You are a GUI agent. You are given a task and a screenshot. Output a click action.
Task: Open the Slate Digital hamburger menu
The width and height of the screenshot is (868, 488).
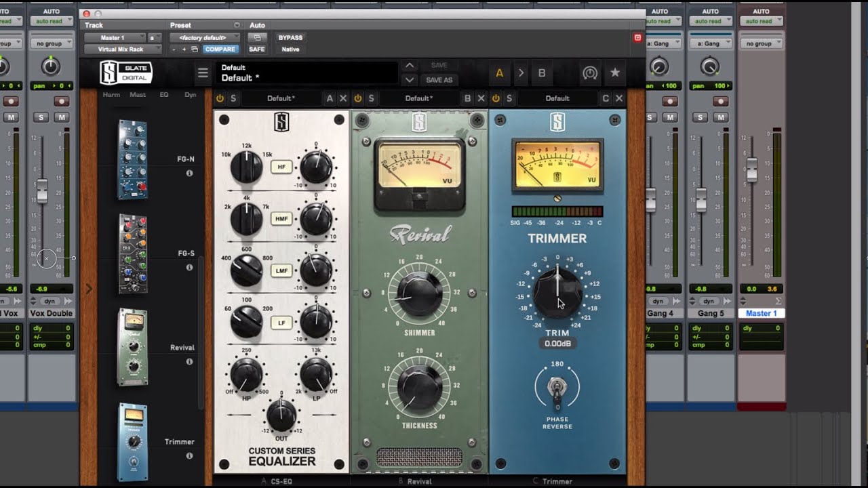click(203, 73)
